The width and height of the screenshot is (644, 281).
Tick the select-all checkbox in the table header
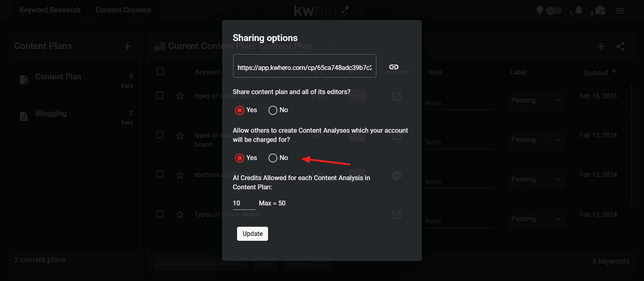click(x=160, y=72)
